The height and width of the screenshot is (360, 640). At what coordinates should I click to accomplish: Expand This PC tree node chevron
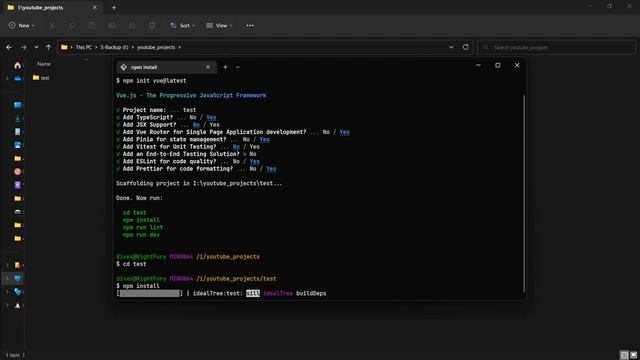(7, 278)
